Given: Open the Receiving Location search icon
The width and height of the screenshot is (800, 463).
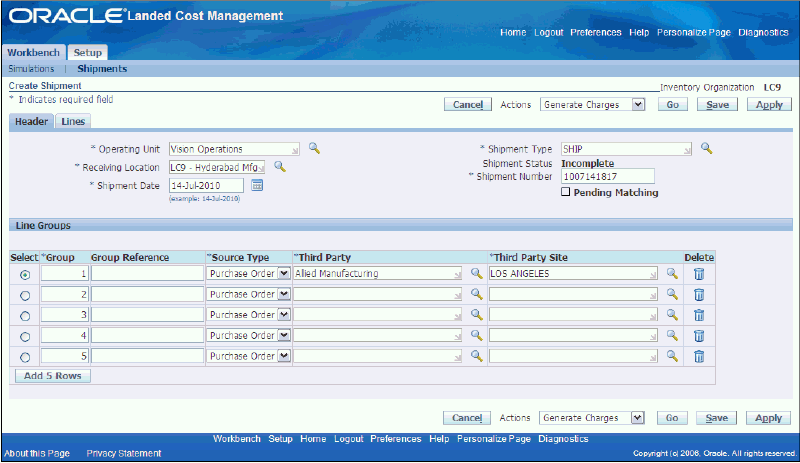Looking at the screenshot, I should pyautogui.click(x=280, y=167).
